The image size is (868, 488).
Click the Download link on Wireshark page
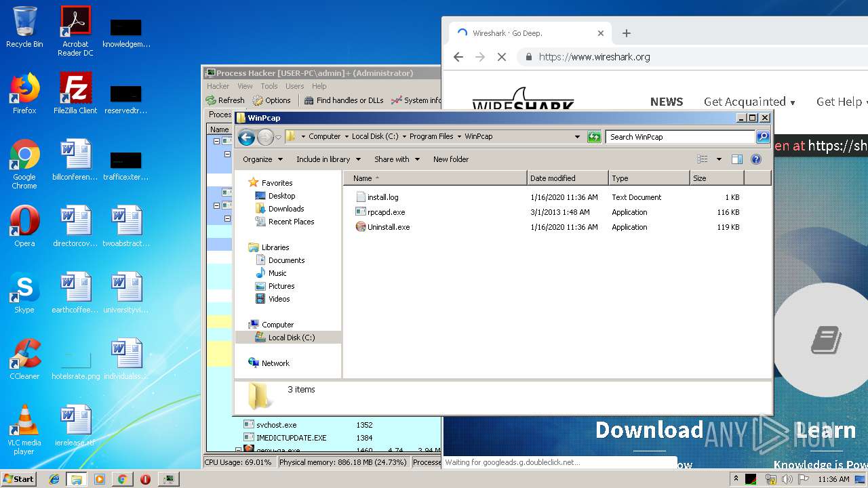coord(649,430)
